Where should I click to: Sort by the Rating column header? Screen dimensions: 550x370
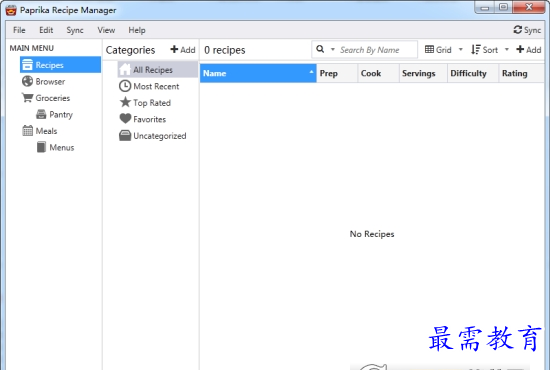(x=522, y=73)
